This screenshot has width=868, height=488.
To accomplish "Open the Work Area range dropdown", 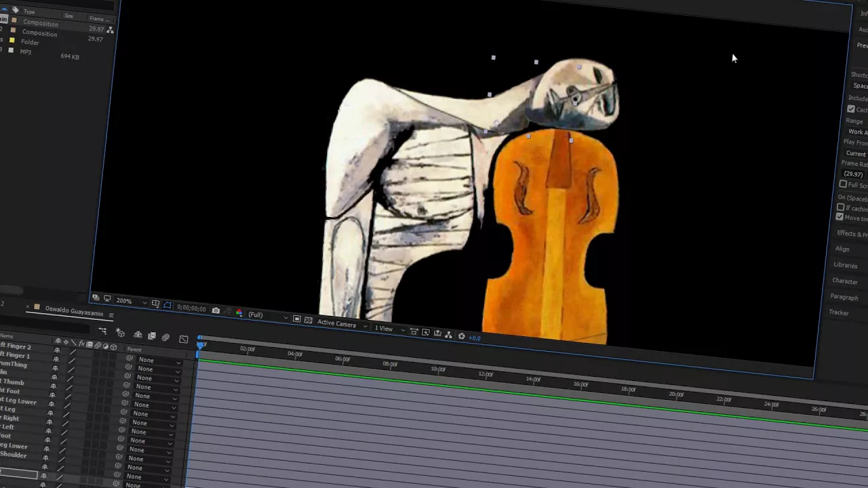I will [x=856, y=132].
